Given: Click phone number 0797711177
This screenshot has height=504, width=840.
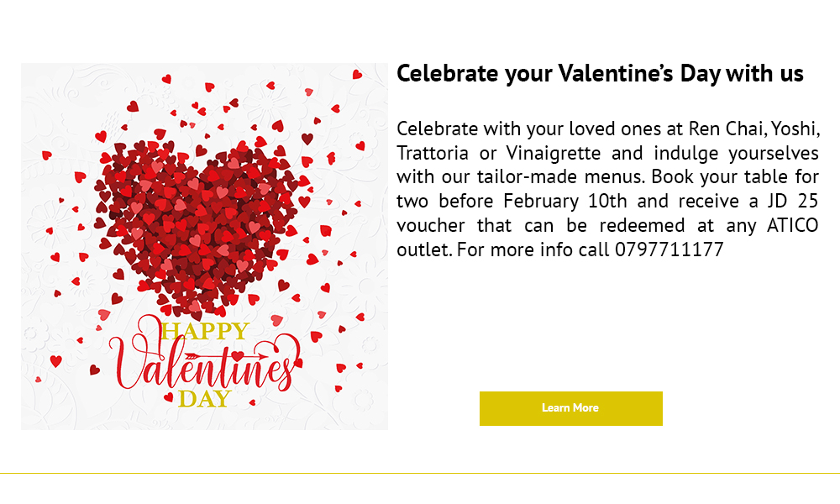Looking at the screenshot, I should (x=669, y=249).
